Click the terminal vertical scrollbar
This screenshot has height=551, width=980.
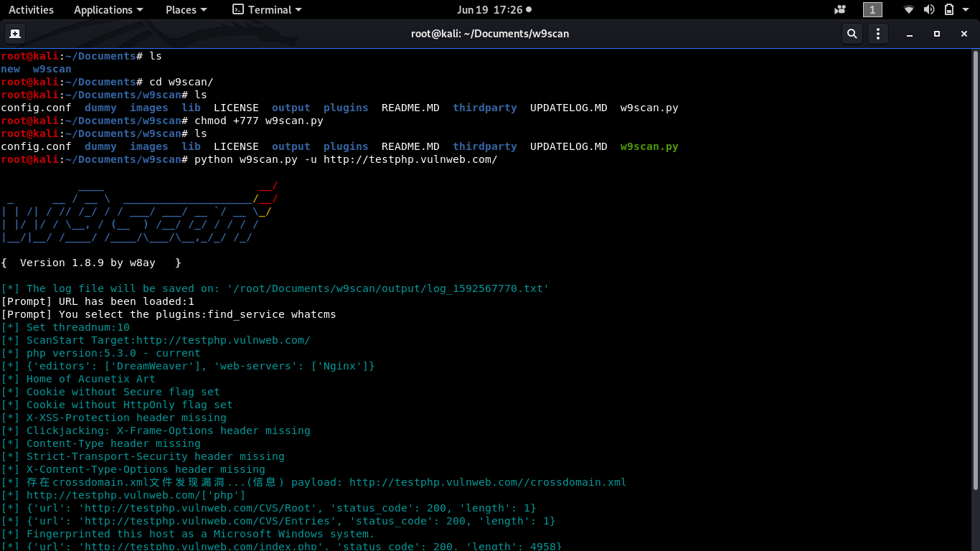(975, 270)
